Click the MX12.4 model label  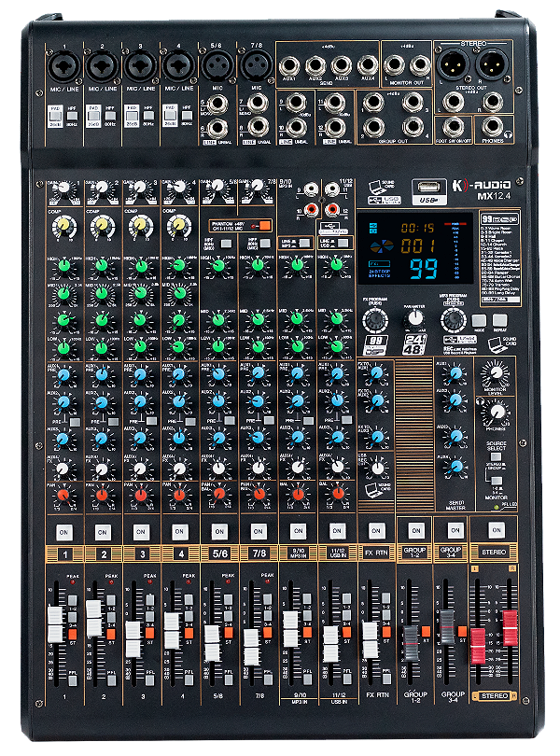(x=494, y=196)
